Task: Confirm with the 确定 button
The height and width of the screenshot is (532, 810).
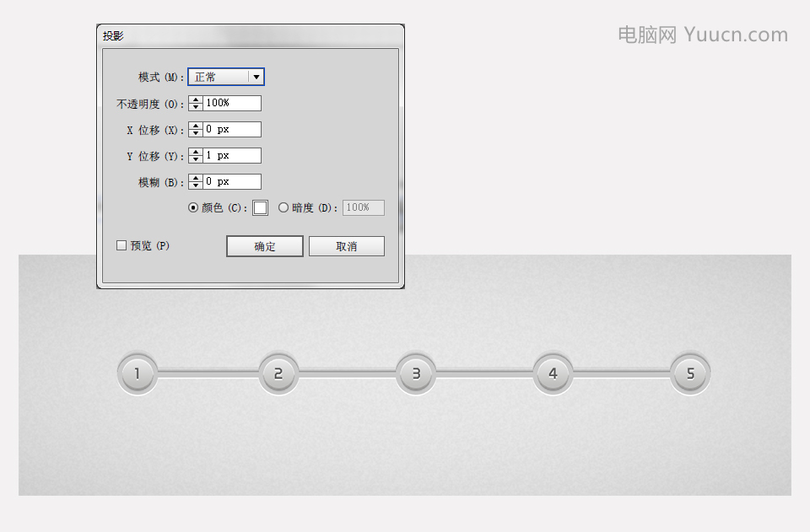Action: click(264, 246)
